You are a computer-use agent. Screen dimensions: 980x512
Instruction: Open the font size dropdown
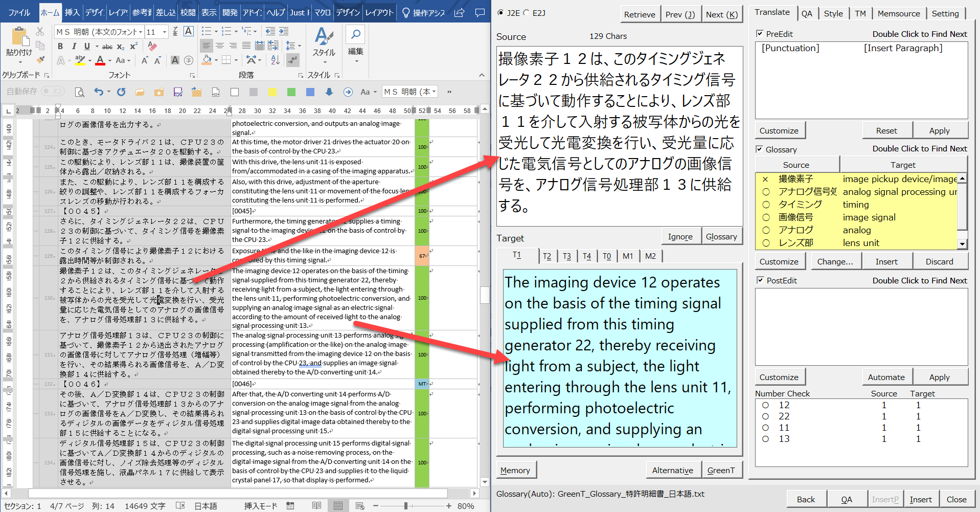[165, 32]
